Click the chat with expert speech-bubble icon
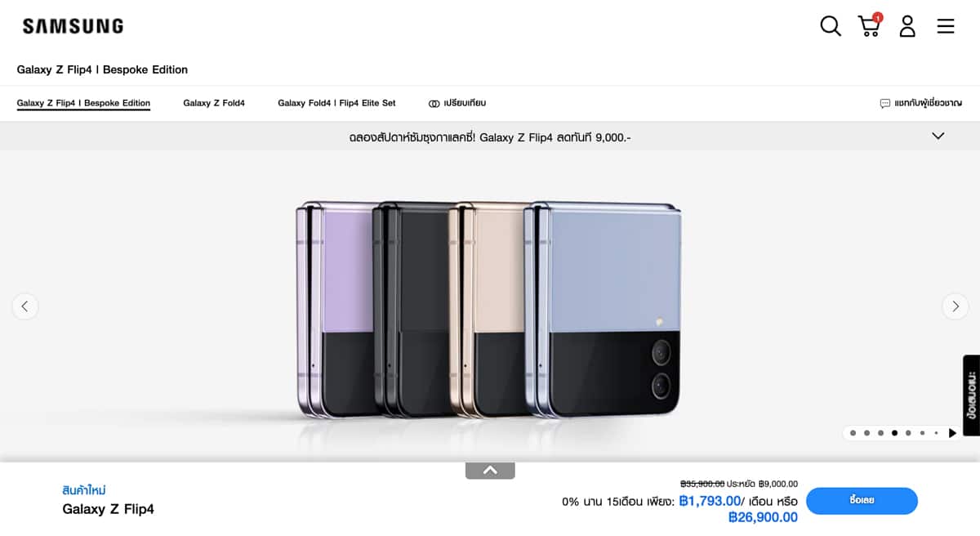This screenshot has width=980, height=536. 884,104
